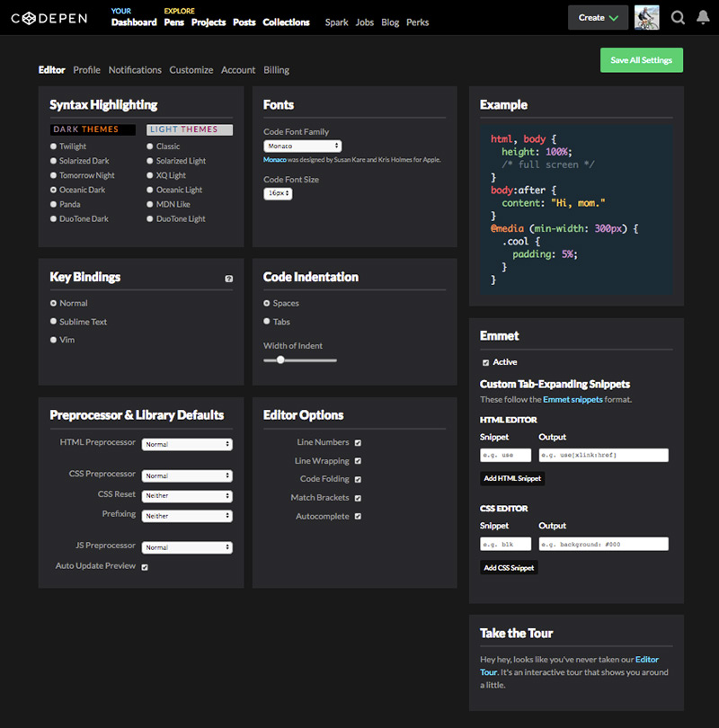The width and height of the screenshot is (719, 728).
Task: Open the notifications bell icon
Action: tap(703, 18)
